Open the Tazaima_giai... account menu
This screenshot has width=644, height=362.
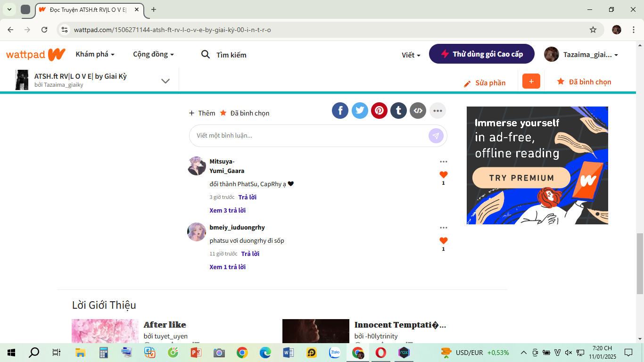(x=581, y=55)
